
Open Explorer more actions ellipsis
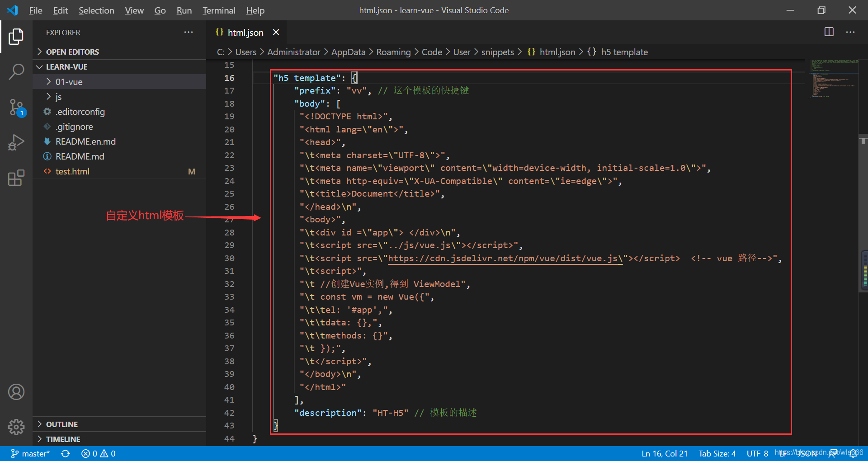click(x=189, y=32)
